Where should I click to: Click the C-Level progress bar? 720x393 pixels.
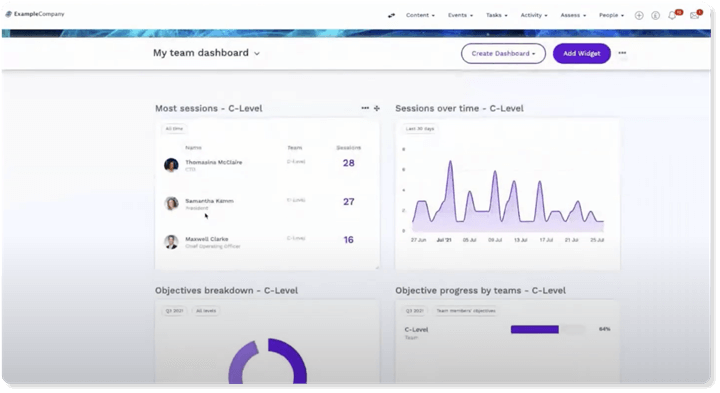(x=548, y=329)
